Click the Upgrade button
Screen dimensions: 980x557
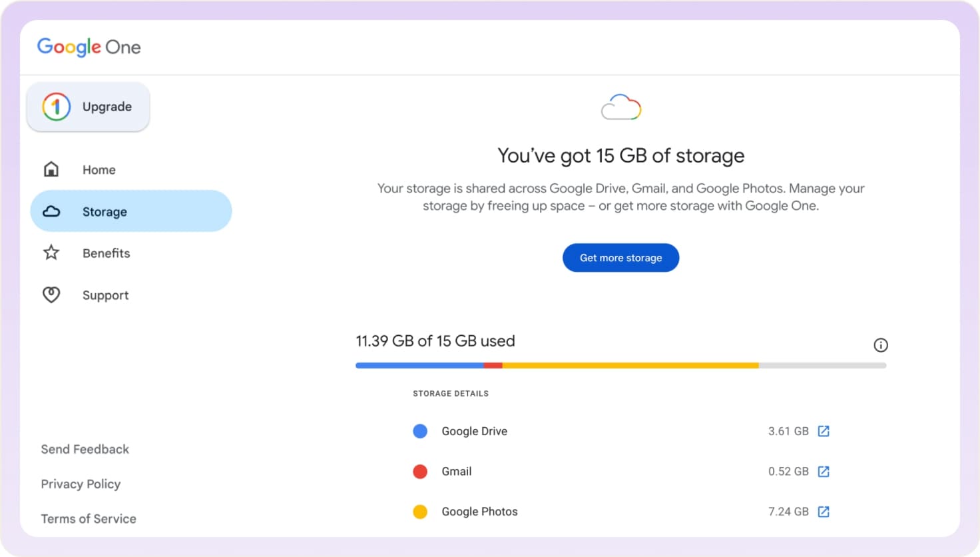(x=88, y=107)
